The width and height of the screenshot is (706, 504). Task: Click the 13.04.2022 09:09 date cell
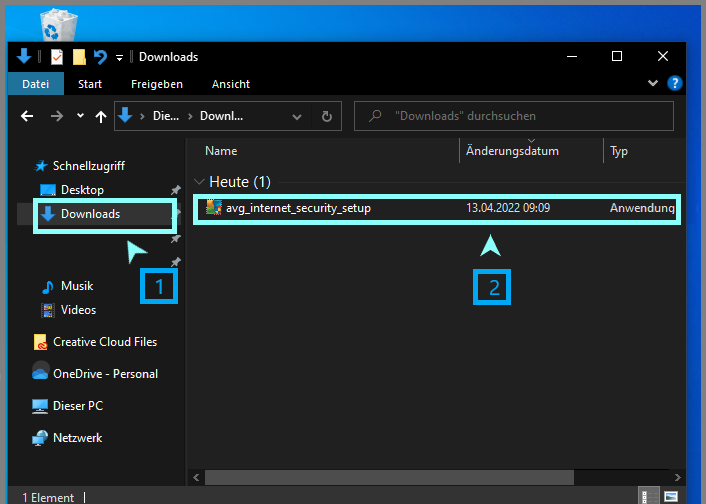coord(508,208)
